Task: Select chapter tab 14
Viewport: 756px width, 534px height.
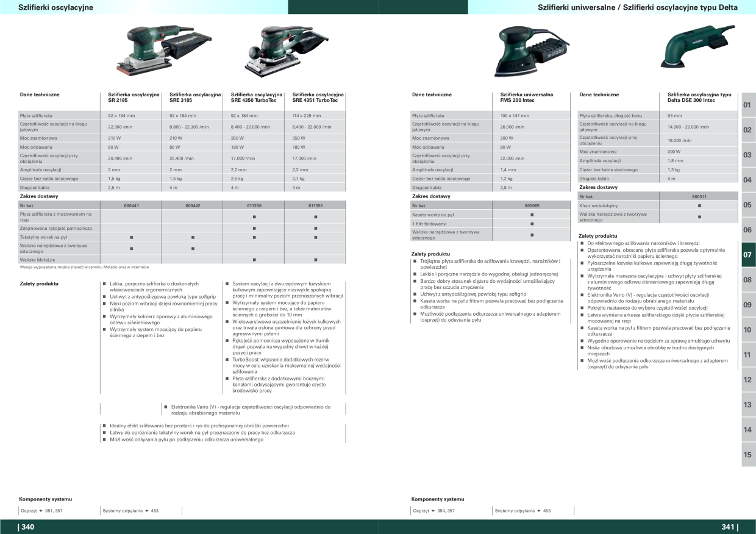Action: pyautogui.click(x=748, y=430)
